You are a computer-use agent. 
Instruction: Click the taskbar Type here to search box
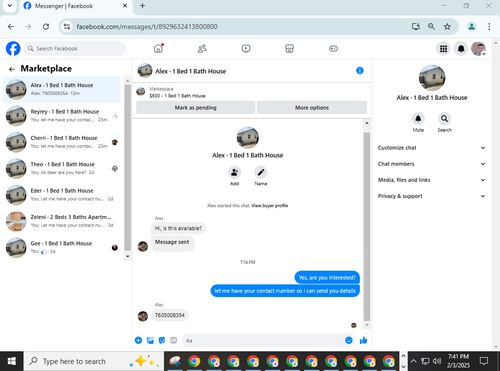tap(94, 361)
